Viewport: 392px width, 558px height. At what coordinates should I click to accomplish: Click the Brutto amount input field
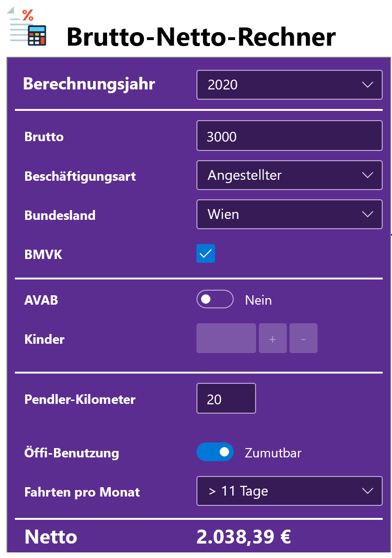tap(289, 136)
